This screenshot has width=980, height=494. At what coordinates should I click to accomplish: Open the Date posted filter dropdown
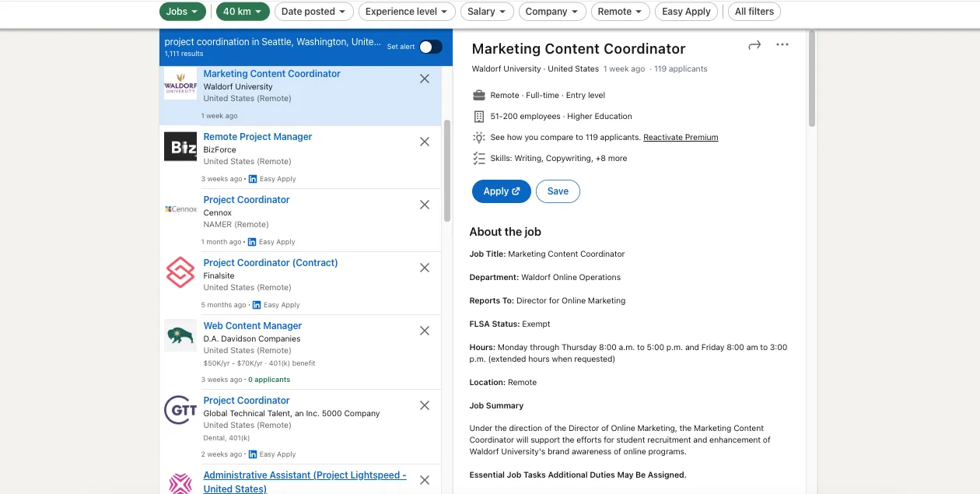(314, 12)
